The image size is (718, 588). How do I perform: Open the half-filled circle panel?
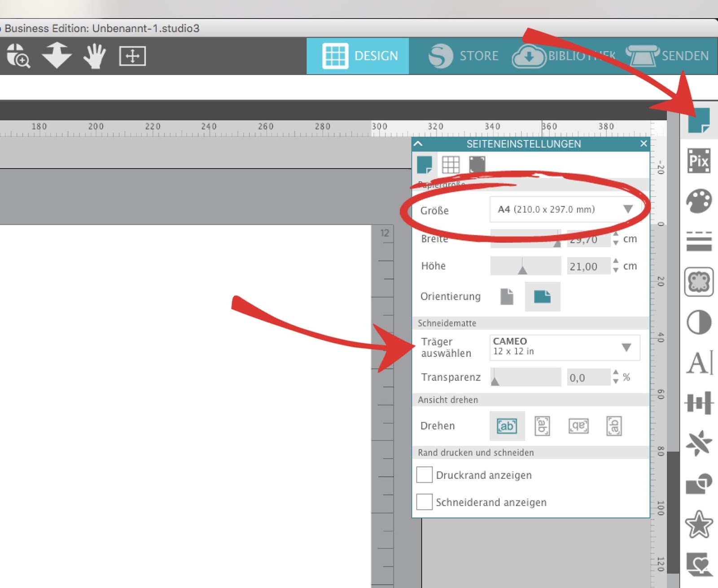tap(699, 322)
